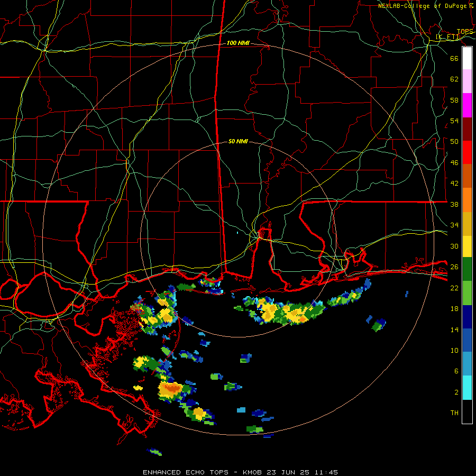Click the sky blue legend swatch

coord(467,364)
